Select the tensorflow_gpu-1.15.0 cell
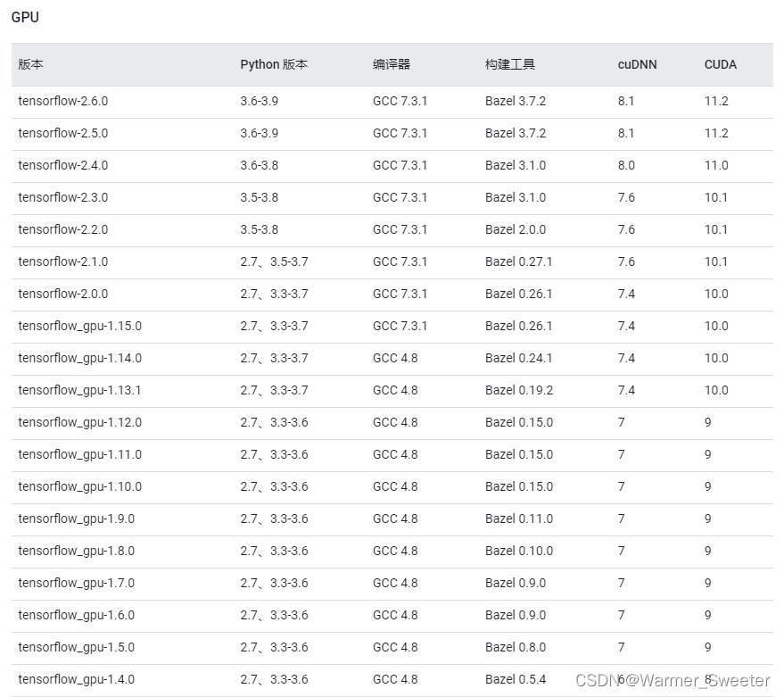This screenshot has height=697, width=784. click(80, 327)
